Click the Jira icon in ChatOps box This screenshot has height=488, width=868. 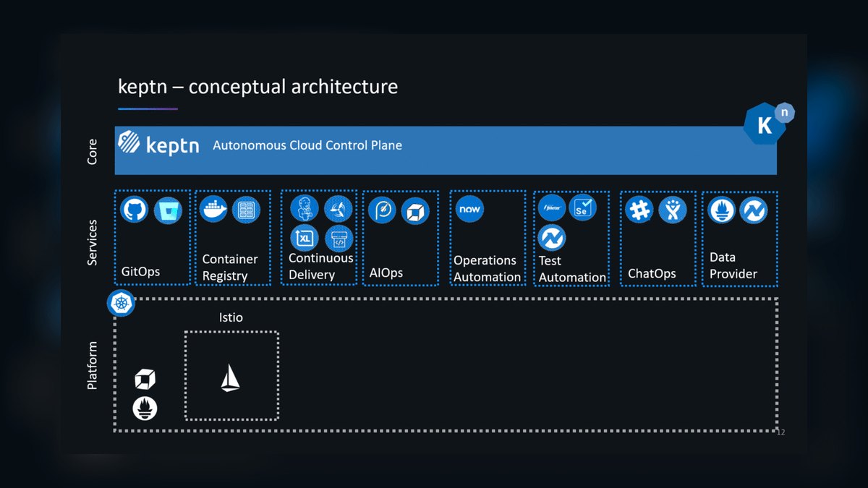(x=673, y=210)
